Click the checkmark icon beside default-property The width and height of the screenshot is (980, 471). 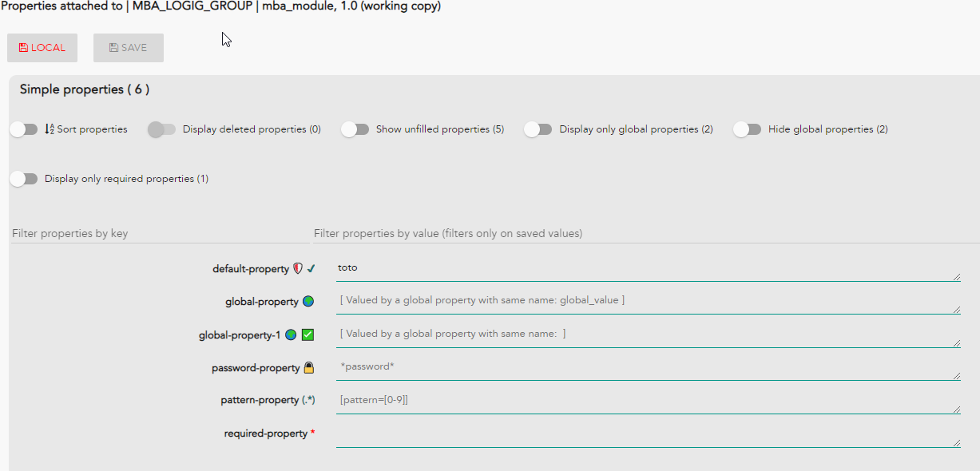click(x=311, y=269)
